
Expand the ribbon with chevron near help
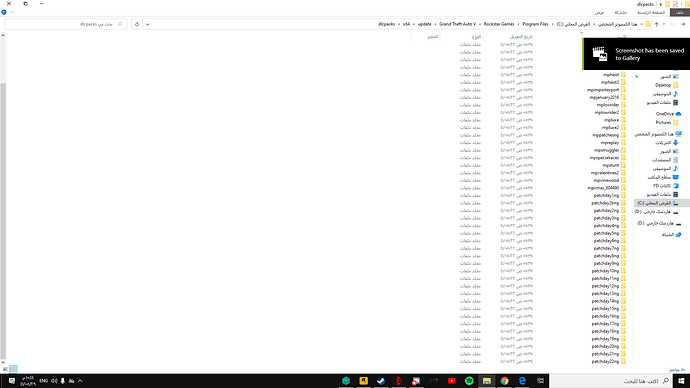point(11,12)
